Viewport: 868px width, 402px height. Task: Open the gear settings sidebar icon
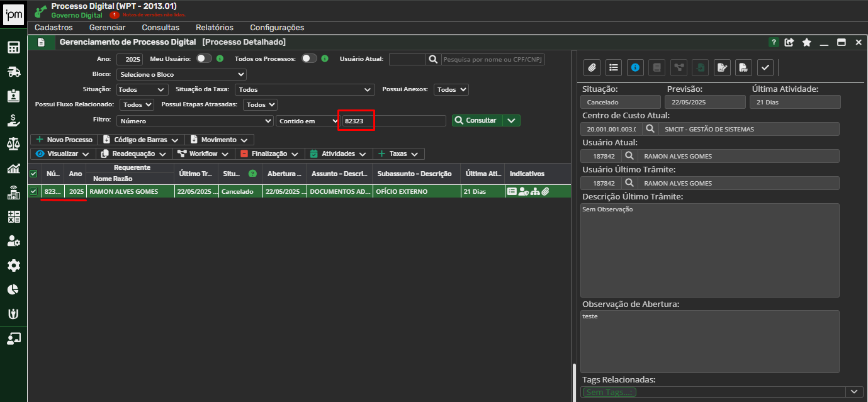click(14, 265)
